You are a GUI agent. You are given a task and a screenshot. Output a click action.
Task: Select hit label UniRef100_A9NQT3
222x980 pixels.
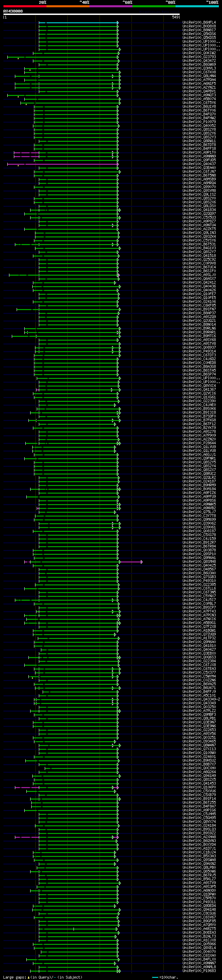click(199, 95)
